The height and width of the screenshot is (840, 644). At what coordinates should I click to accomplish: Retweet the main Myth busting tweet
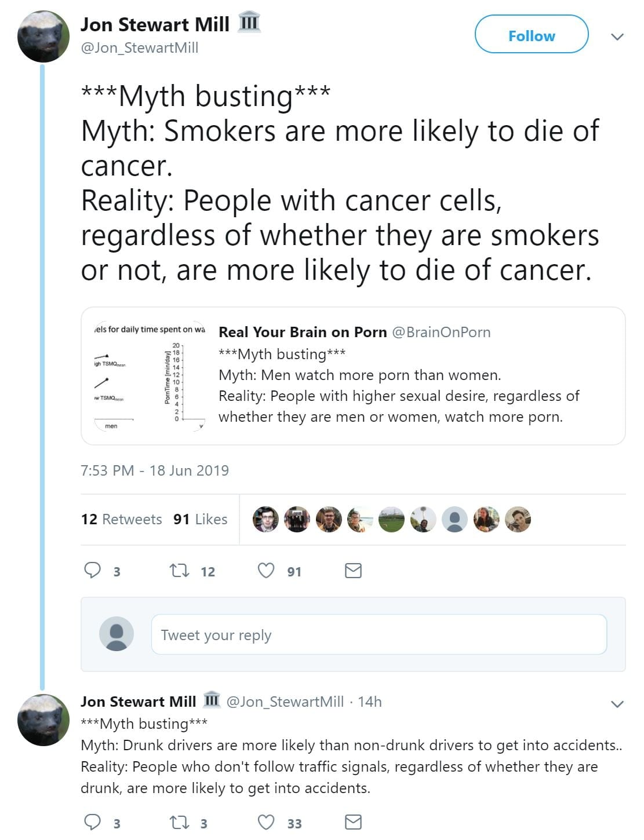click(x=179, y=571)
